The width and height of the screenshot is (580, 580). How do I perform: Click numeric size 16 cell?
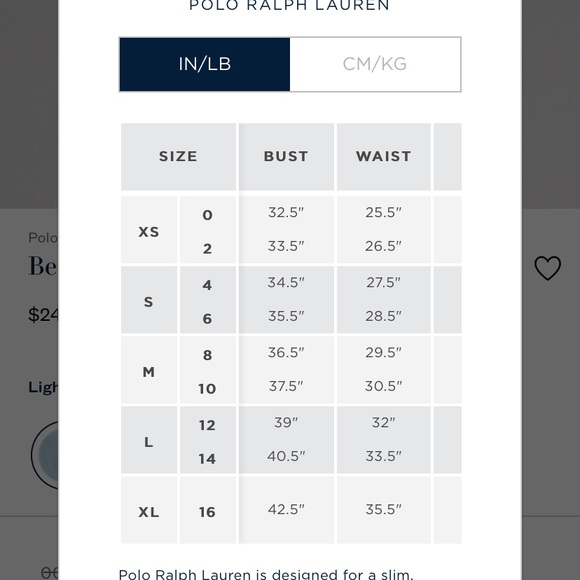(x=208, y=510)
